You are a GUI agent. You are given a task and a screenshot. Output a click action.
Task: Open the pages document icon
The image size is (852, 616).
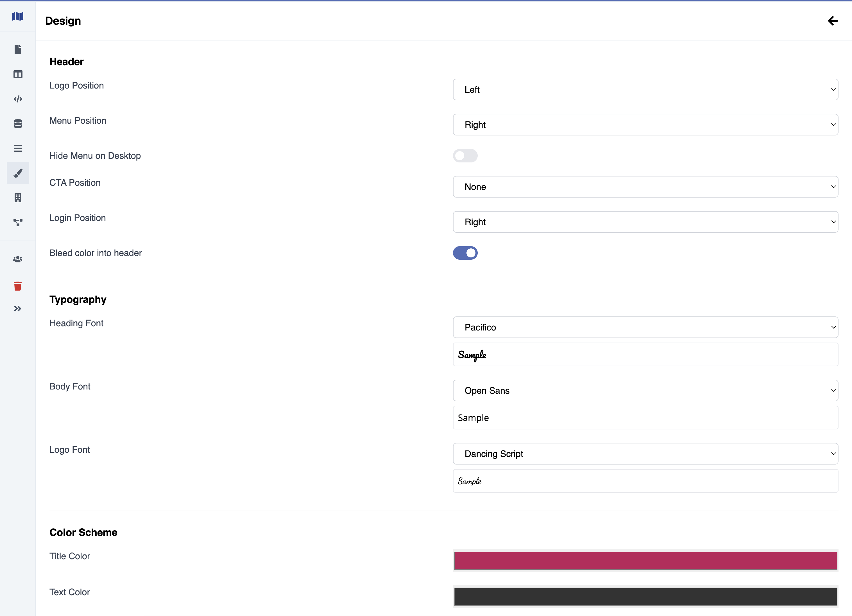tap(18, 49)
